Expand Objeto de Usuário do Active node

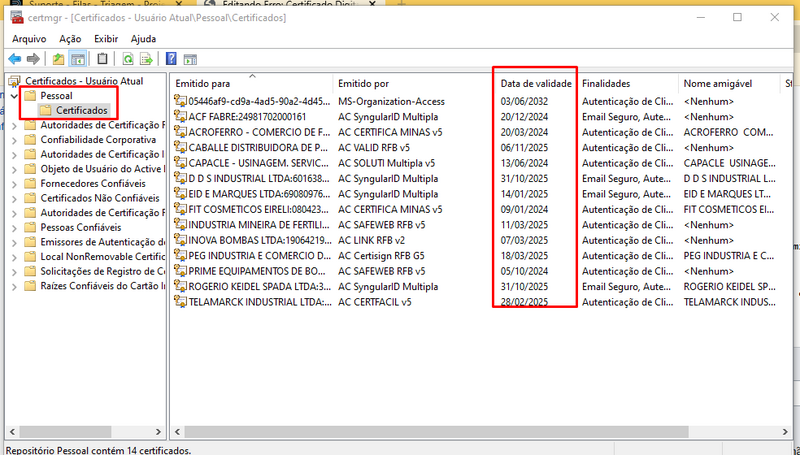pos(14,169)
